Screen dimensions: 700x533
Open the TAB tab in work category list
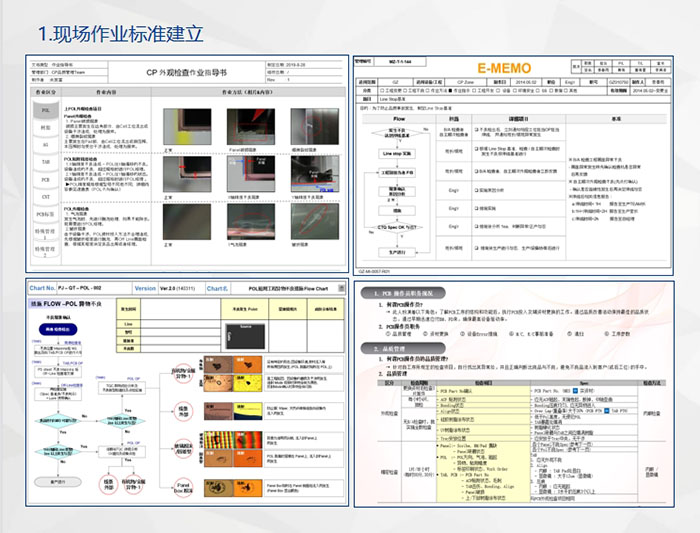coord(46,162)
